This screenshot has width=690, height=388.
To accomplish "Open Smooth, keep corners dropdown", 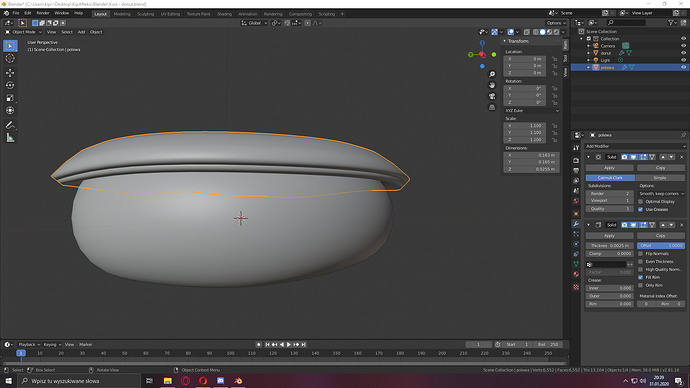I will point(661,194).
